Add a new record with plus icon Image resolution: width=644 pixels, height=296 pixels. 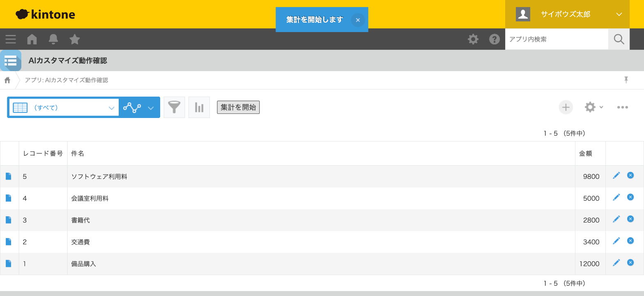click(566, 107)
